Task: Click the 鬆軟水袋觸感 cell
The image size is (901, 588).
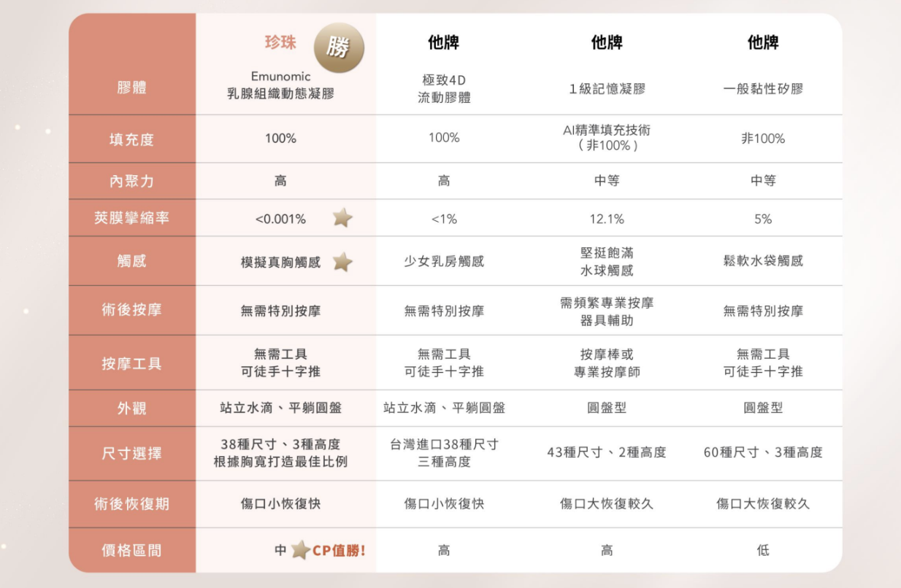Action: 763,261
